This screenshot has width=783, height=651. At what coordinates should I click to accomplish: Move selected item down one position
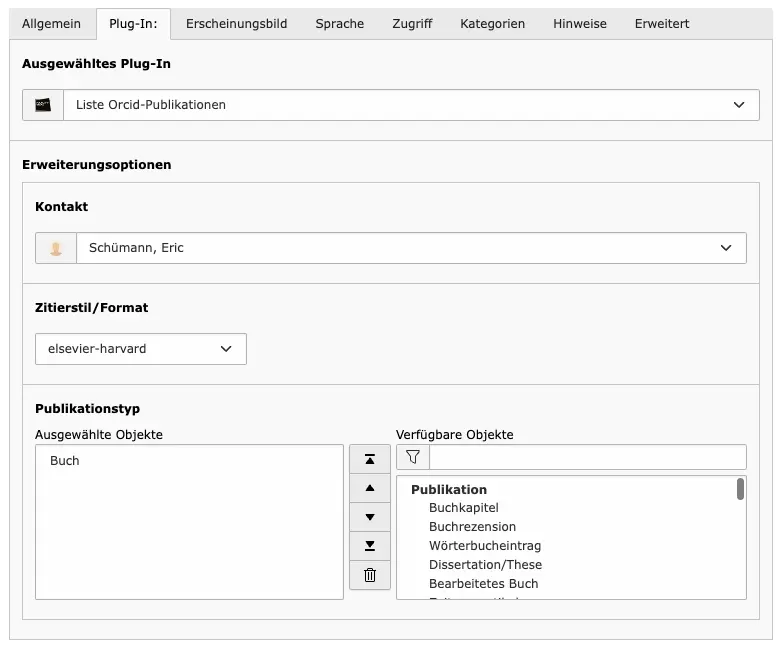(370, 517)
